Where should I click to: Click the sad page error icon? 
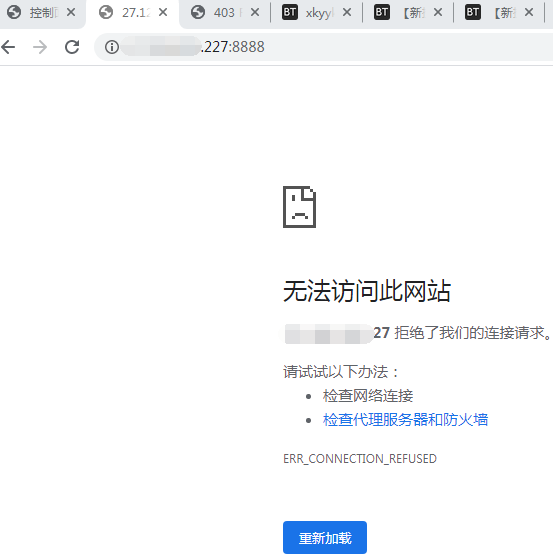299,207
